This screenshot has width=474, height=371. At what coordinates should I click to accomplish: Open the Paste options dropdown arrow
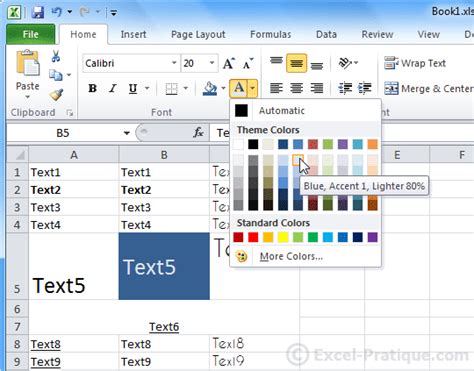tap(28, 97)
